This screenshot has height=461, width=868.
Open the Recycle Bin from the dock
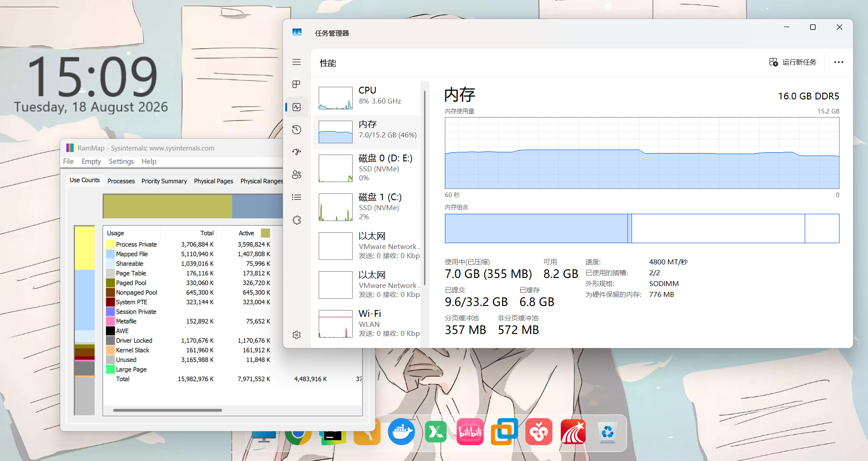pyautogui.click(x=608, y=432)
